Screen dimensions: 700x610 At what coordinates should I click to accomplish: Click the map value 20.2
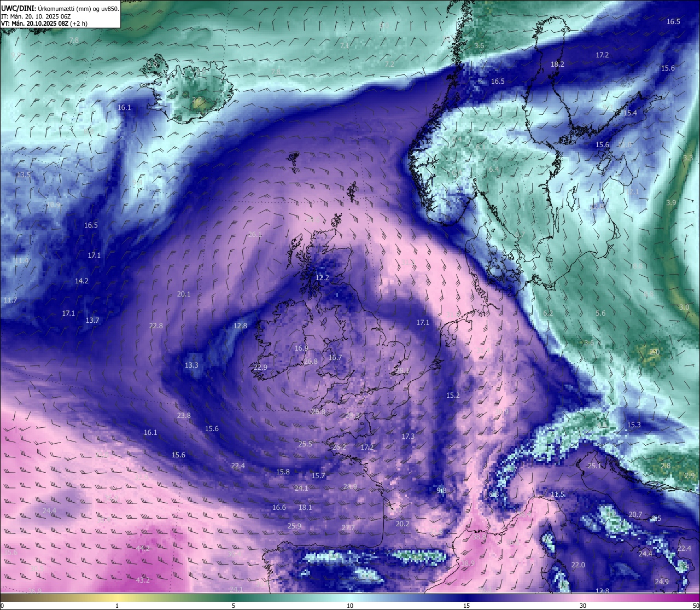pyautogui.click(x=402, y=524)
